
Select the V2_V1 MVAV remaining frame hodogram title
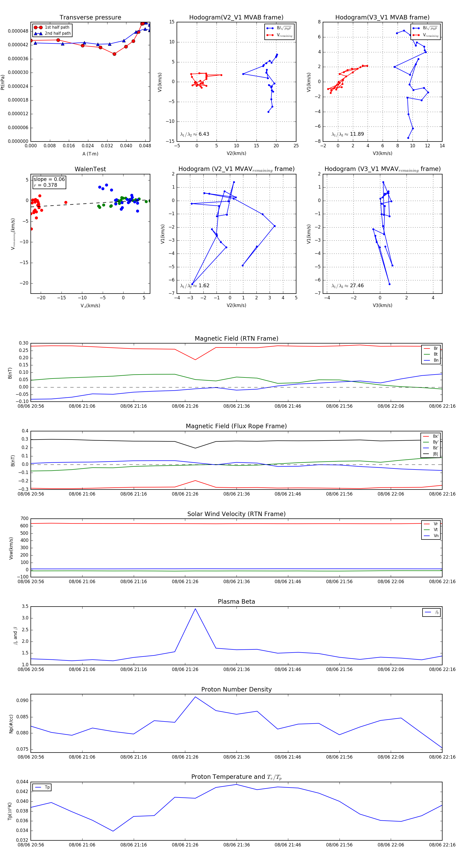point(236,169)
